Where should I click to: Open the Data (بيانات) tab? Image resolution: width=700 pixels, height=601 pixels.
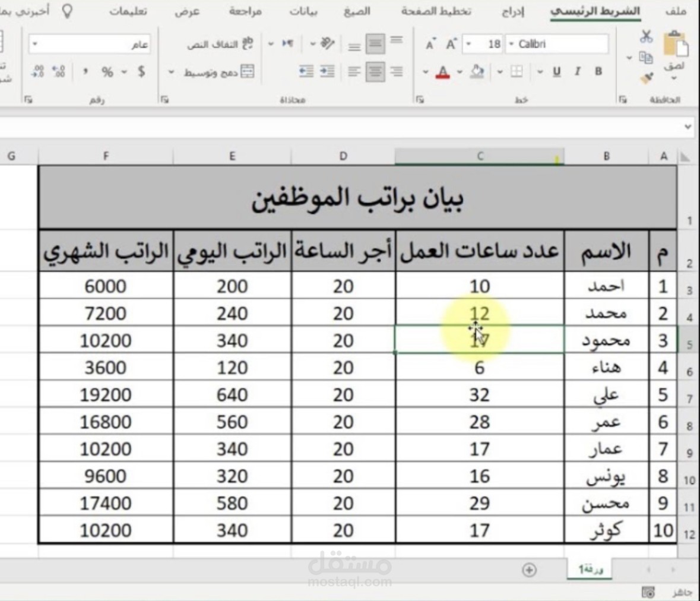click(303, 11)
